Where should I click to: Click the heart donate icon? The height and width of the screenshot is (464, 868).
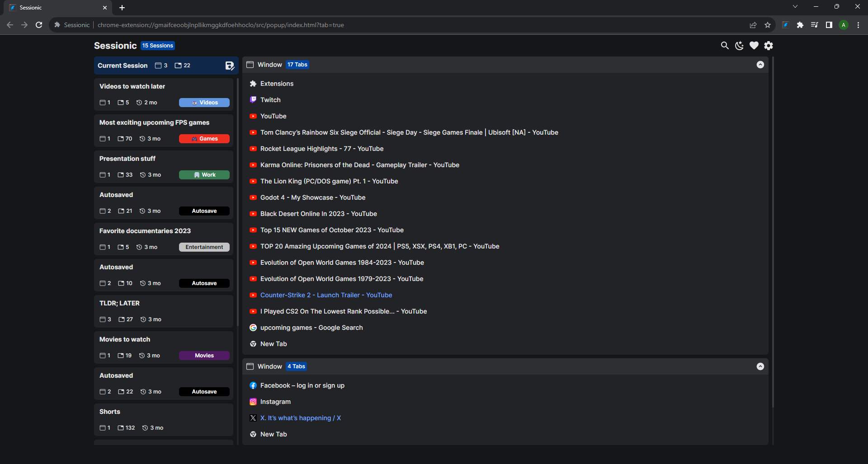click(754, 46)
